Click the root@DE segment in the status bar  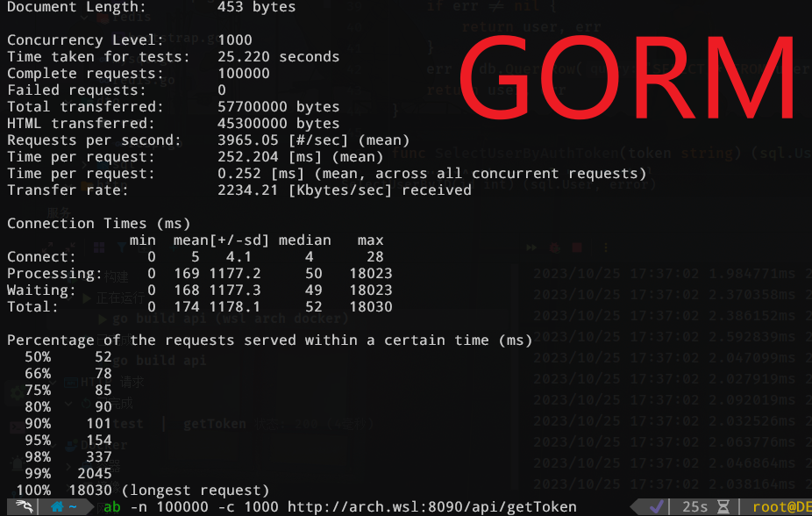coord(783,506)
